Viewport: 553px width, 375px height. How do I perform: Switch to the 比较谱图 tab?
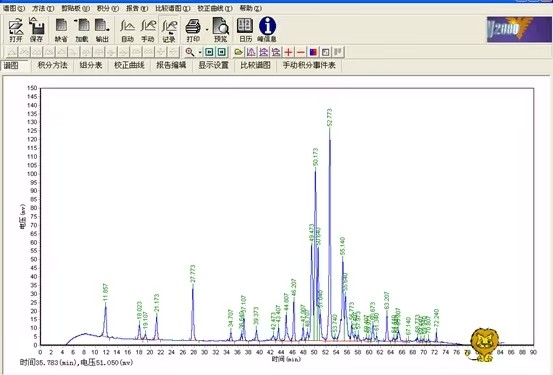click(x=255, y=65)
